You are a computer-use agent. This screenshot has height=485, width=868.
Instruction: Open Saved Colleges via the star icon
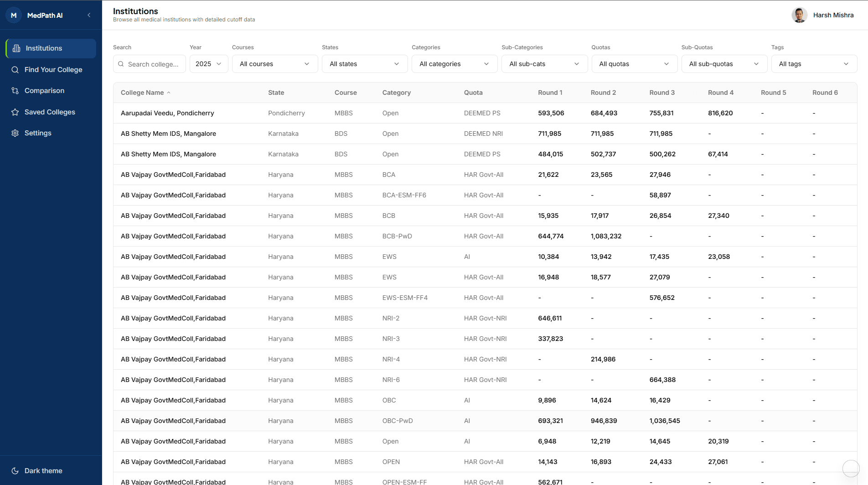[x=15, y=112]
